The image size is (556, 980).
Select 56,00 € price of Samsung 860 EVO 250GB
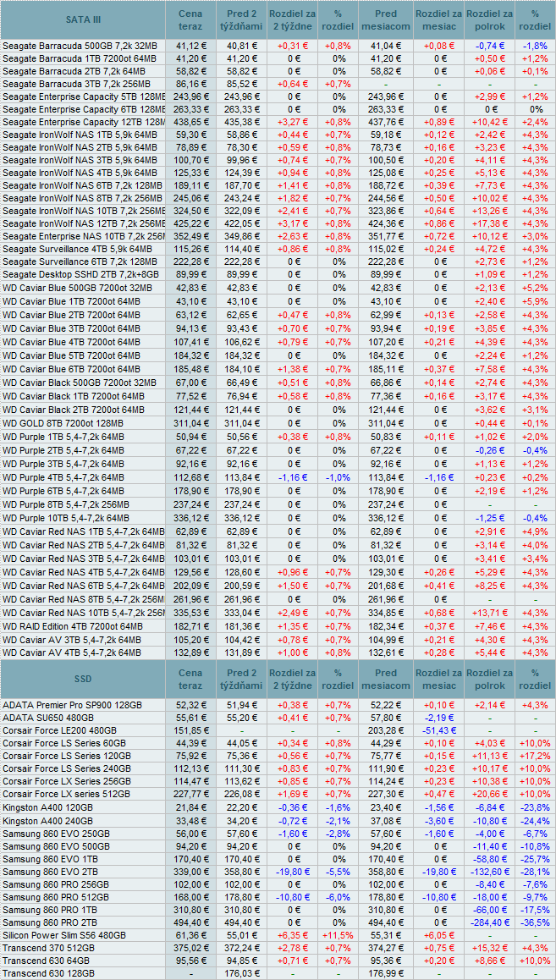[x=190, y=833]
